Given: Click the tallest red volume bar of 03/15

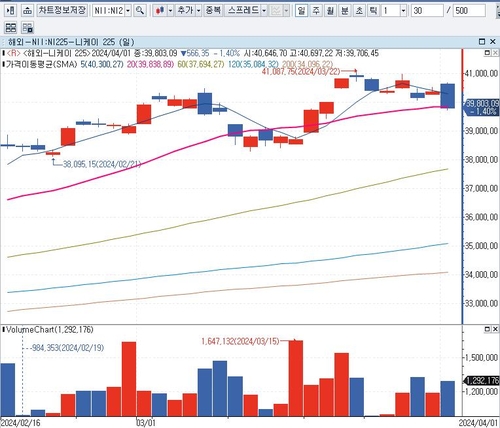Looking at the screenshot, I should [296, 378].
